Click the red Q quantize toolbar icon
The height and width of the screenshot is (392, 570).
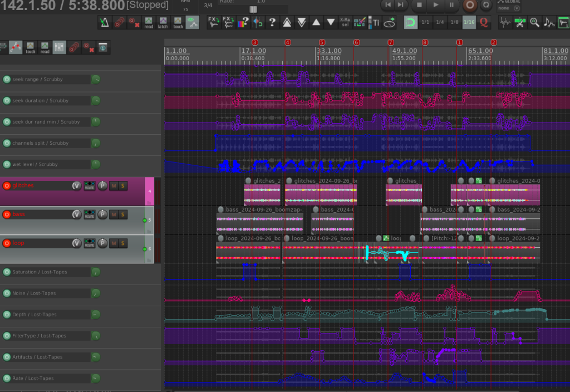tap(483, 23)
